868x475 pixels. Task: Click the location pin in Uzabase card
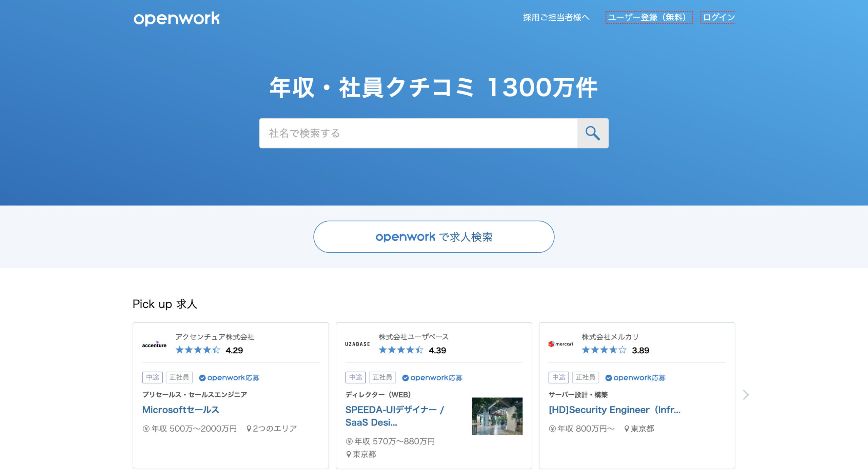tap(348, 454)
